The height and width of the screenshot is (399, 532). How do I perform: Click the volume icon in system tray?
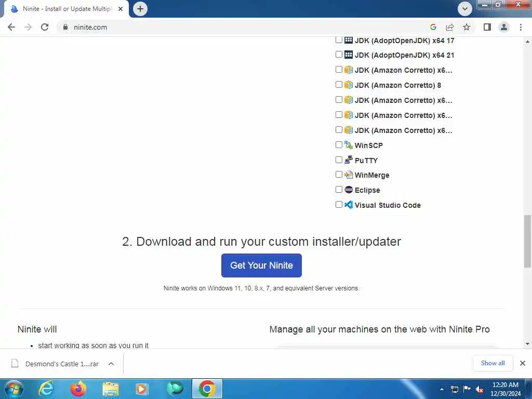(480, 390)
